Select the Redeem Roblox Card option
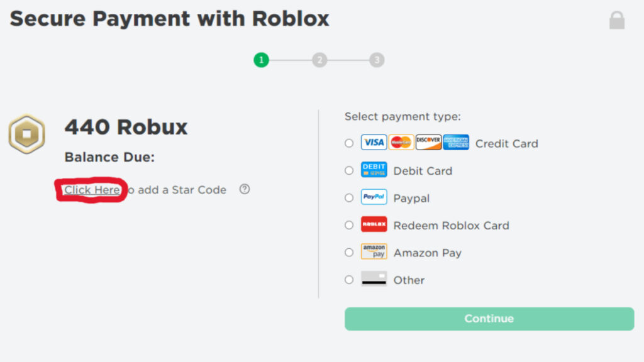644x362 pixels. 349,225
